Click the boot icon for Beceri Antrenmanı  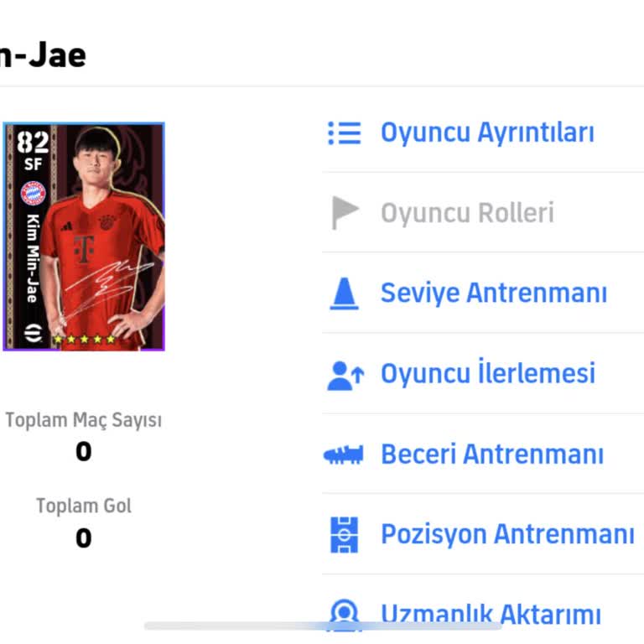(x=344, y=454)
